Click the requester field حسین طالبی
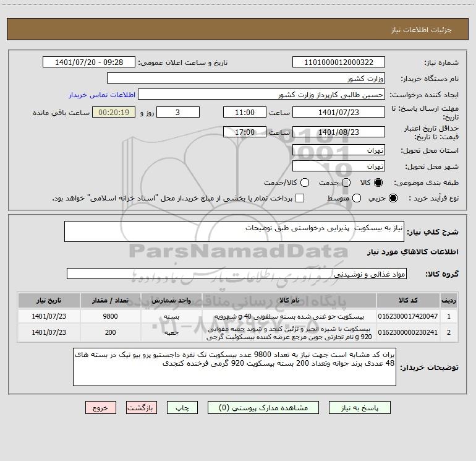 point(261,94)
